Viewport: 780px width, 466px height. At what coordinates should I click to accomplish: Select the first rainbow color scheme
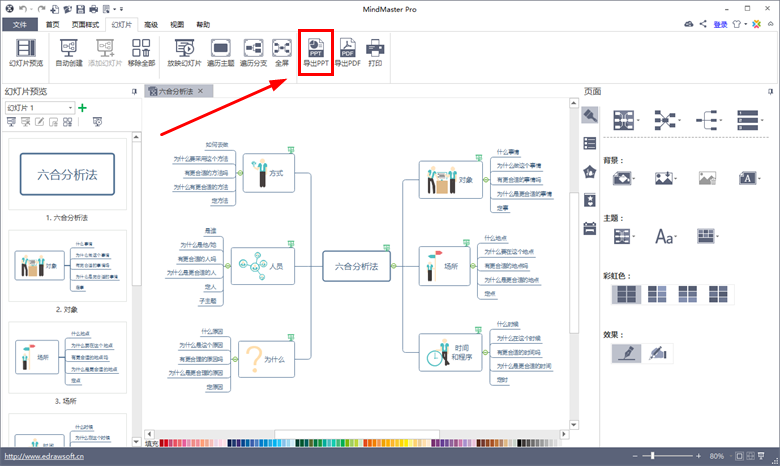(626, 294)
